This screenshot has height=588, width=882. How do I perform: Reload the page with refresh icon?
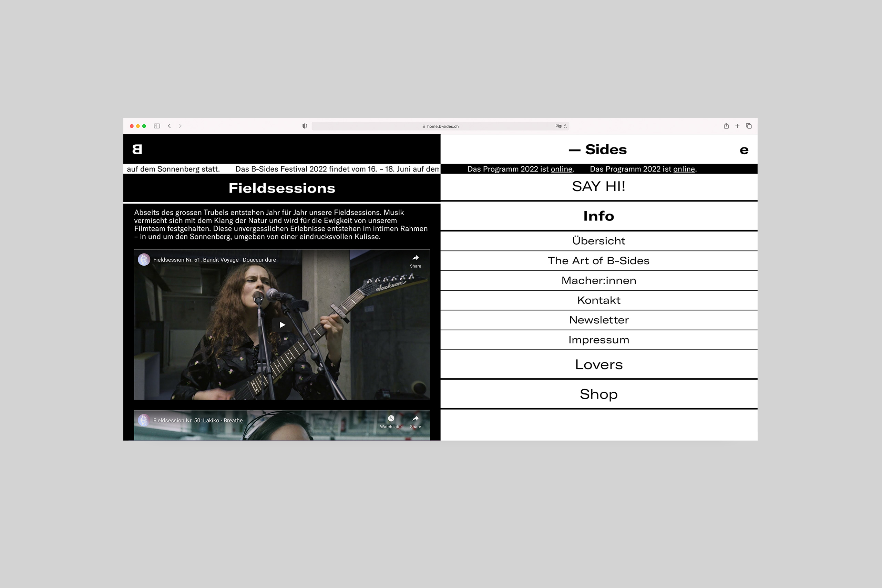[x=565, y=126]
